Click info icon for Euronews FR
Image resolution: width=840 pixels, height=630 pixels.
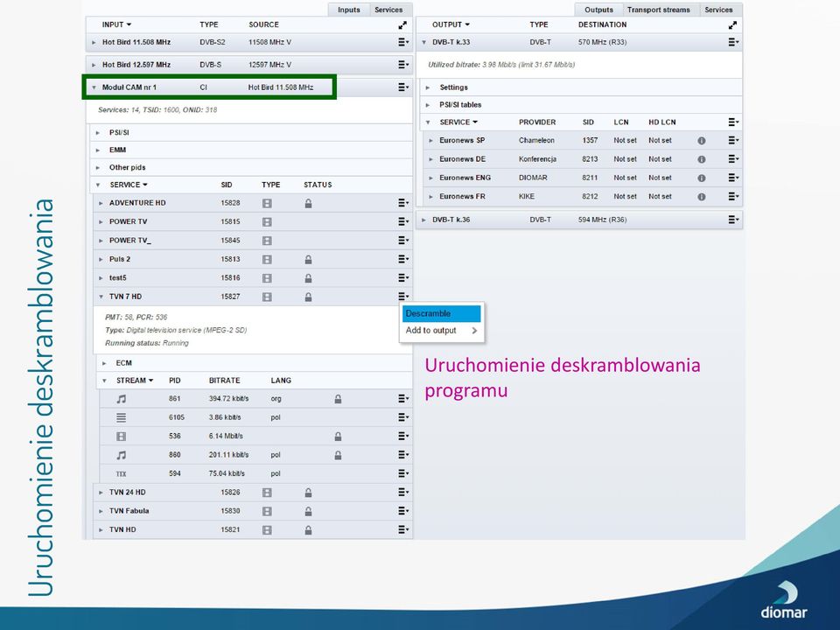point(701,197)
